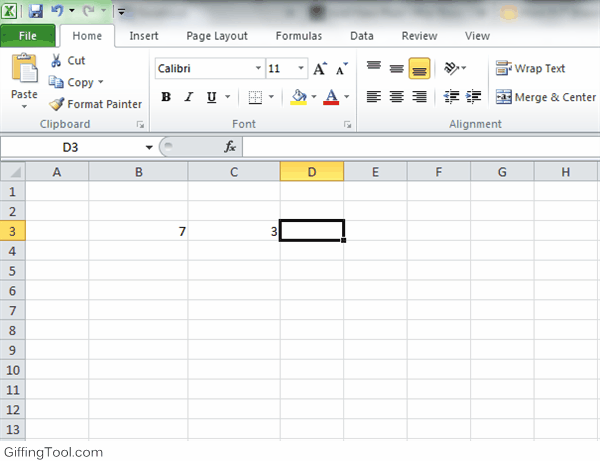Open the Undo history dropdown arrow
Image resolution: width=600 pixels, height=461 pixels.
[x=72, y=11]
